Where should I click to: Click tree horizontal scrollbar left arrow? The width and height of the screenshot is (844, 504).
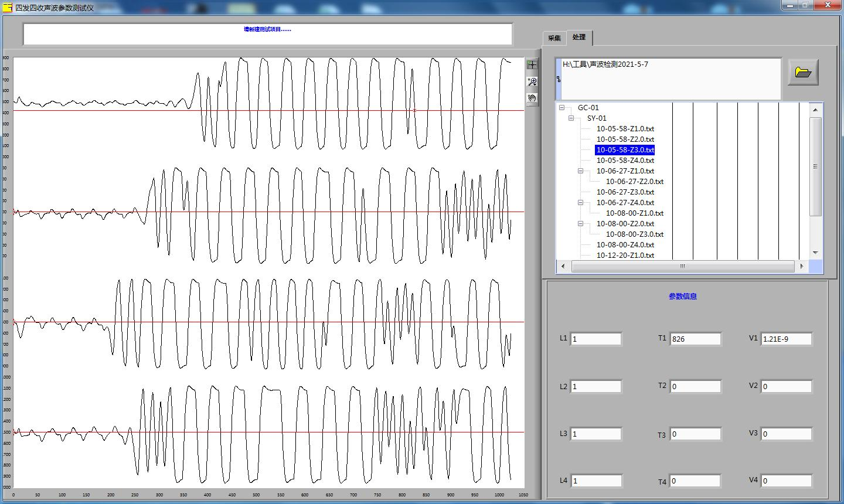(563, 266)
